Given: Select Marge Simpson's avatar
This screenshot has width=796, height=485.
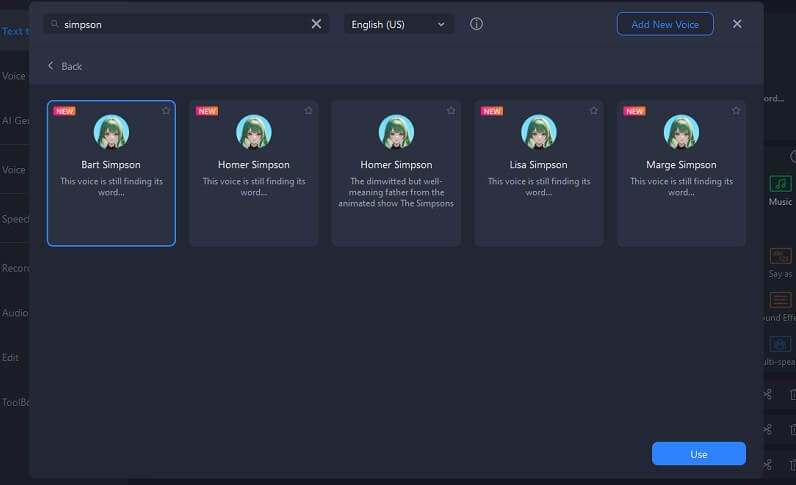Looking at the screenshot, I should [681, 132].
